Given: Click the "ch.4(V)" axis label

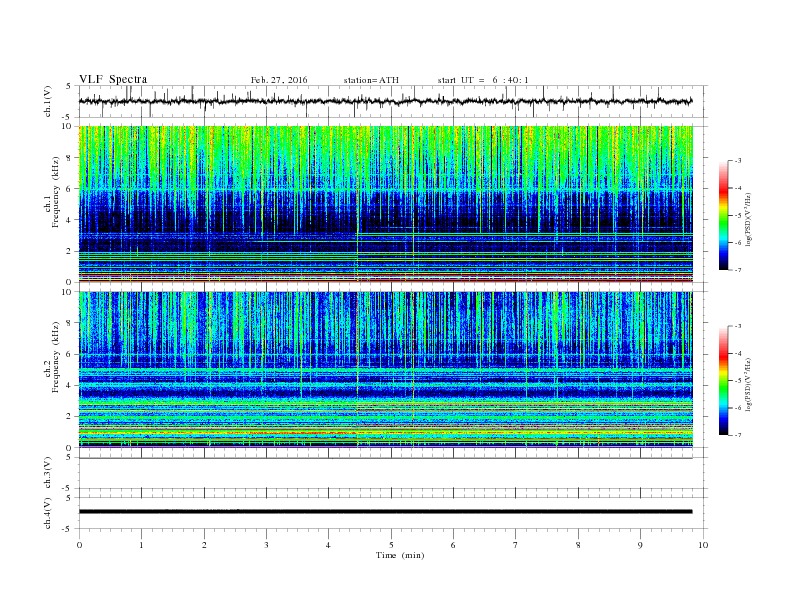Looking at the screenshot, I should [x=48, y=513].
